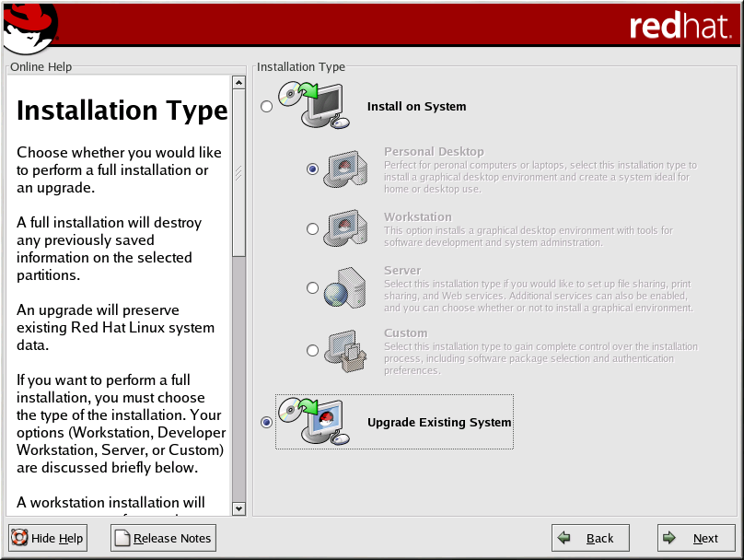Pick the Workstation radio option

pyautogui.click(x=313, y=228)
